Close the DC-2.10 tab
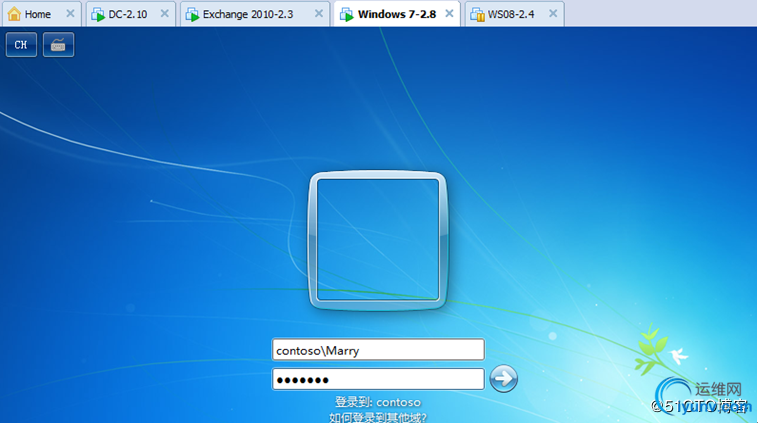The height and width of the screenshot is (423, 758). (x=165, y=14)
